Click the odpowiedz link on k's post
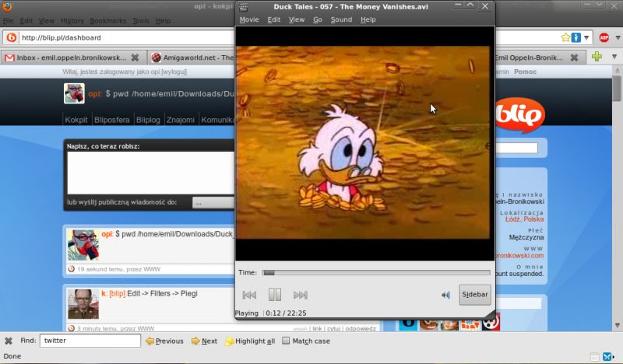This screenshot has width=623, height=364. click(361, 329)
